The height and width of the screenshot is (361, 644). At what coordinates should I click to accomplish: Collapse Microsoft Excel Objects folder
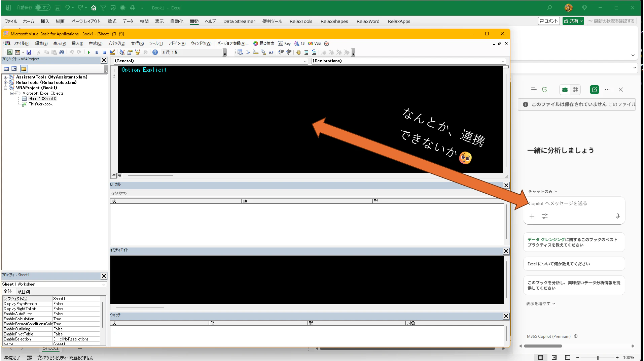pyautogui.click(x=12, y=93)
